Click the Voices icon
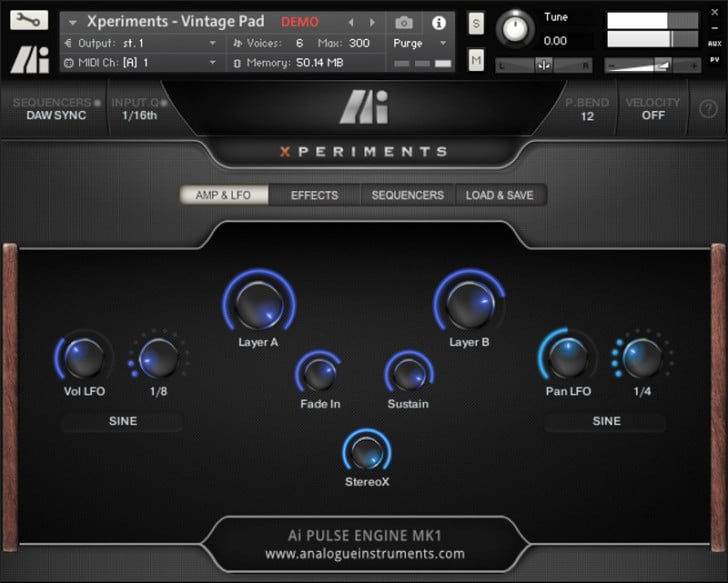Image resolution: width=728 pixels, height=583 pixels. tap(237, 43)
